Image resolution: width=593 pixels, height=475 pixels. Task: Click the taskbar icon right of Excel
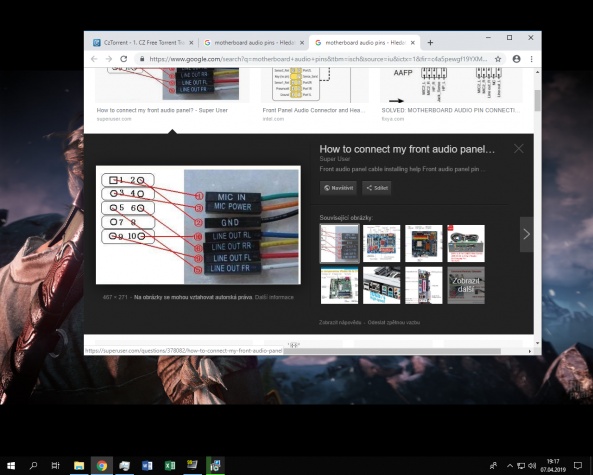(192, 465)
